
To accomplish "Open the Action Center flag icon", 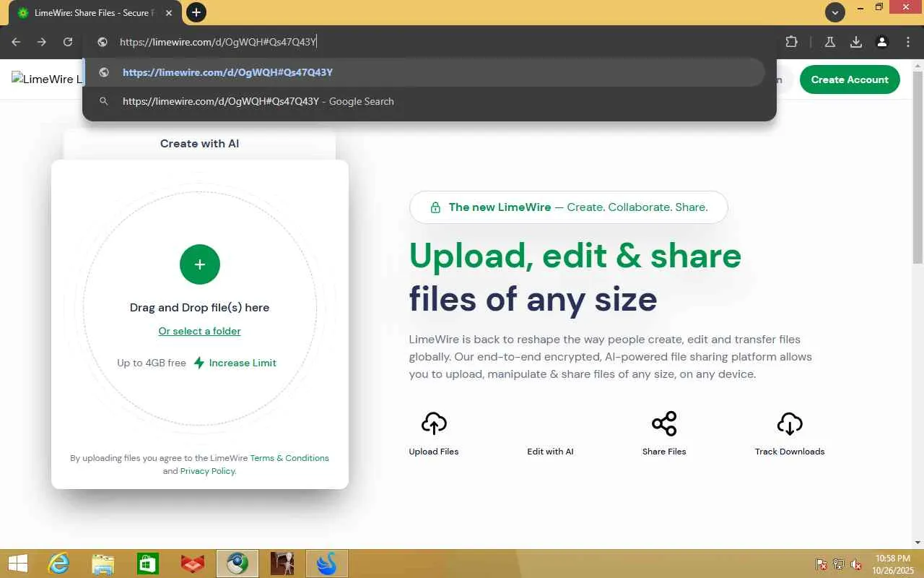I will click(x=821, y=564).
